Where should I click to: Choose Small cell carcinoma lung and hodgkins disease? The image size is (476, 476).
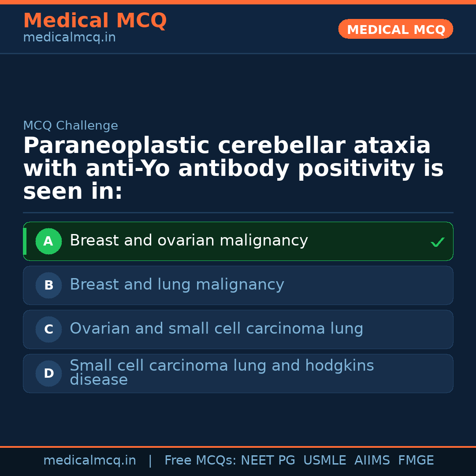222,372
